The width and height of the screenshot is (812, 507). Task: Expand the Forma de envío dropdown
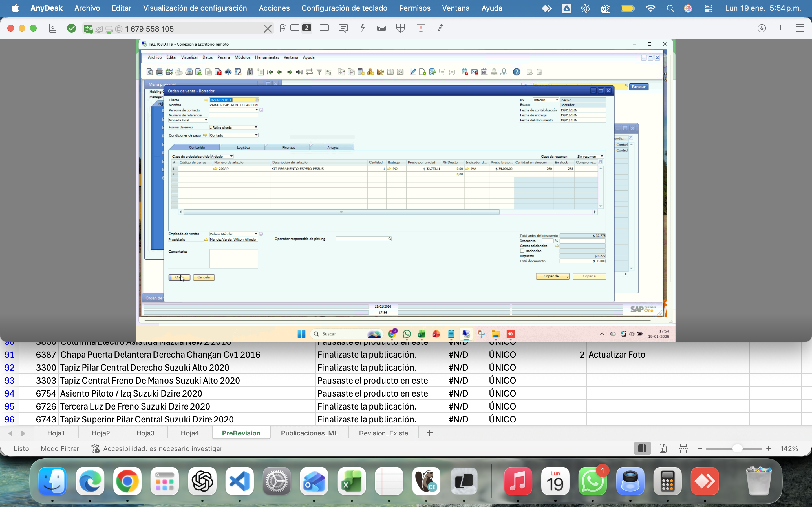256,127
